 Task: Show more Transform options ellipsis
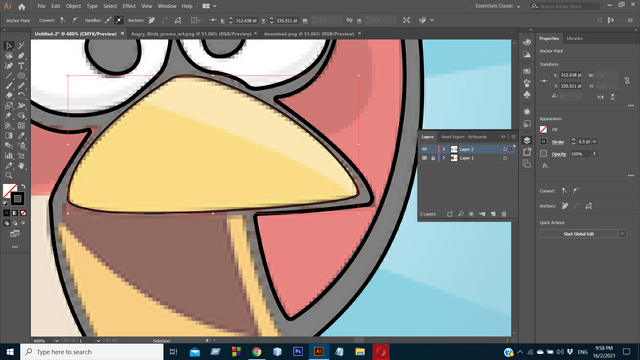631,106
